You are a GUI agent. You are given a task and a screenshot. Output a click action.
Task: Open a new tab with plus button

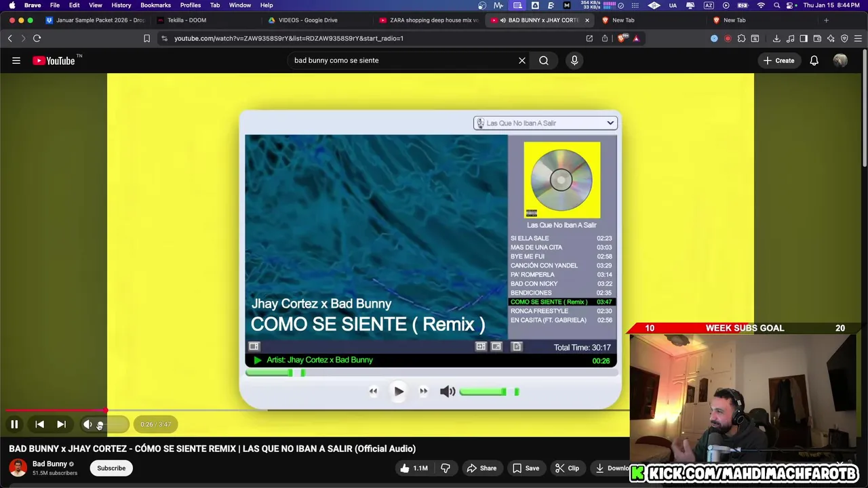click(x=826, y=20)
